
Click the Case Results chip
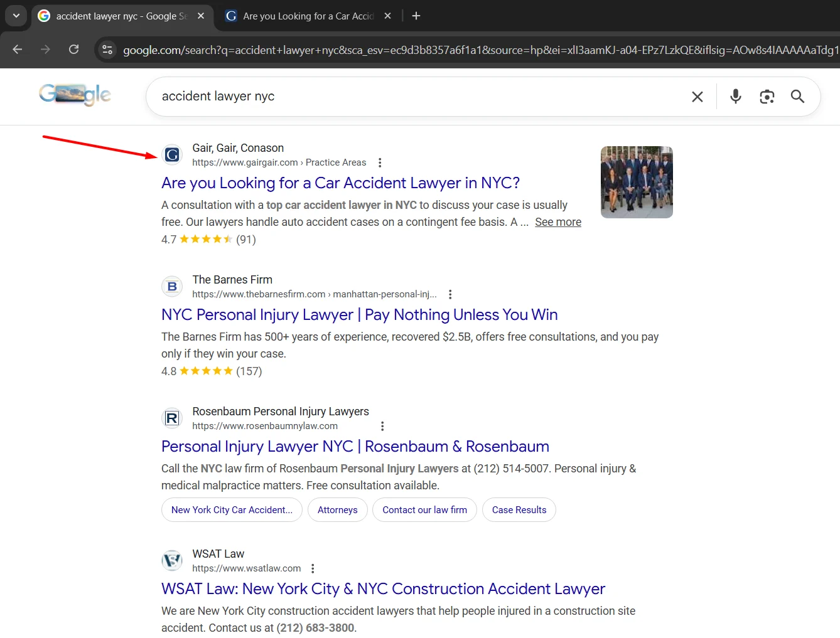point(519,510)
